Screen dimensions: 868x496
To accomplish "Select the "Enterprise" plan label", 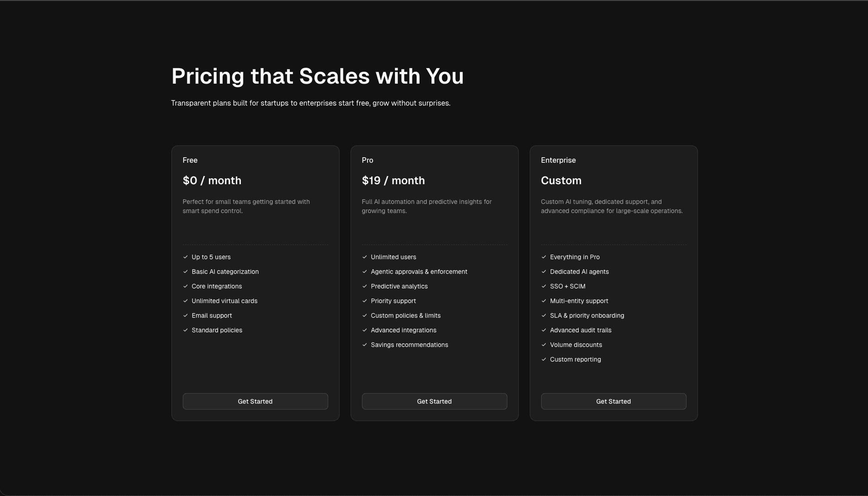I will click(x=558, y=160).
